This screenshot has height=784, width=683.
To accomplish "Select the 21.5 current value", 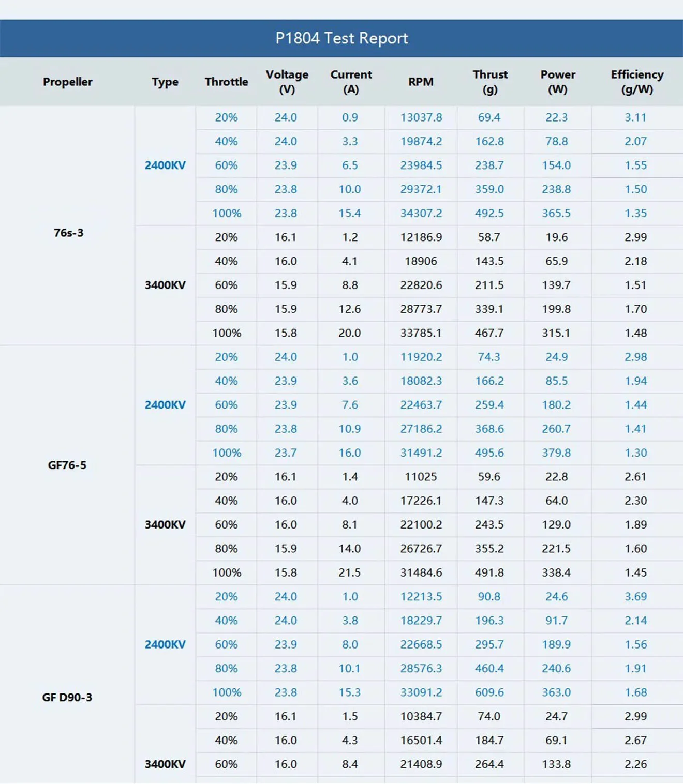I will [350, 572].
